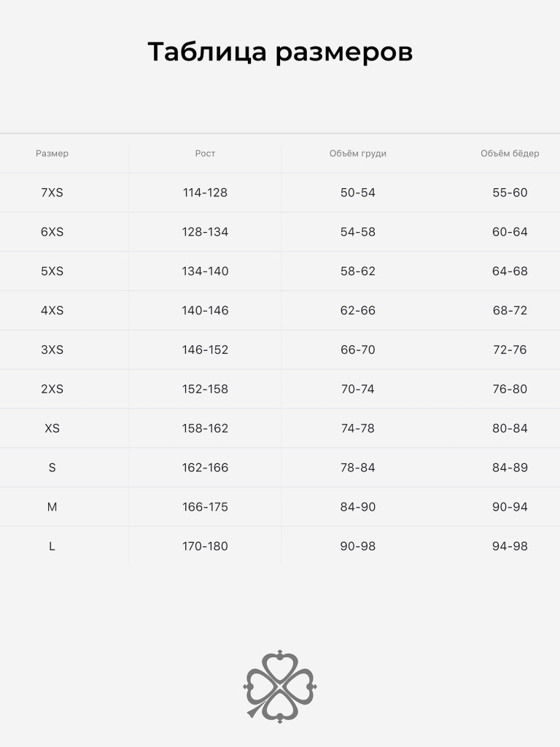Choose the M size label

[x=52, y=507]
